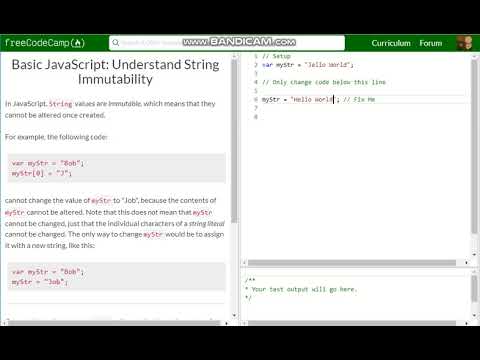Click the instructions panel scroll-down arrow
This screenshot has width=480, height=360.
(x=234, y=315)
